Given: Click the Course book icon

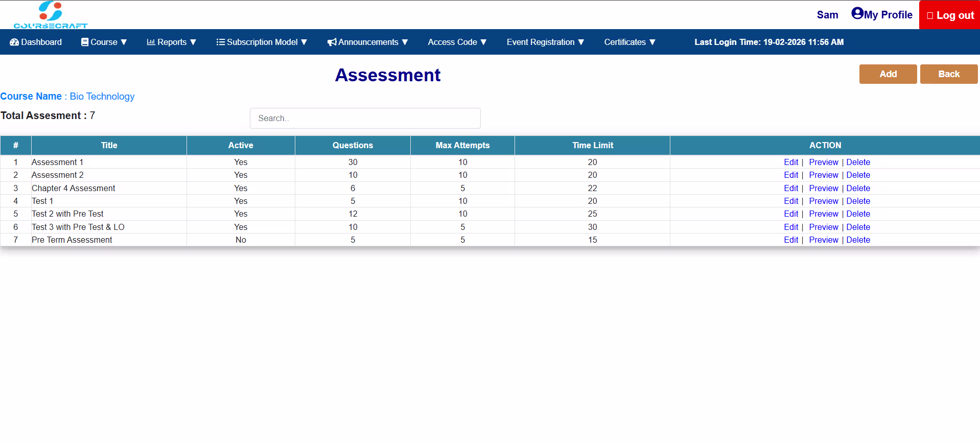Looking at the screenshot, I should click(85, 42).
